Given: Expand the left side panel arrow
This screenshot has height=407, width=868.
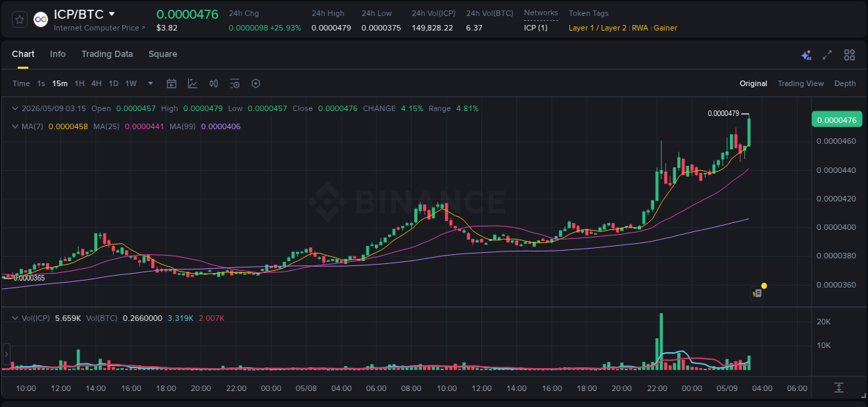Looking at the screenshot, I should (6, 354).
